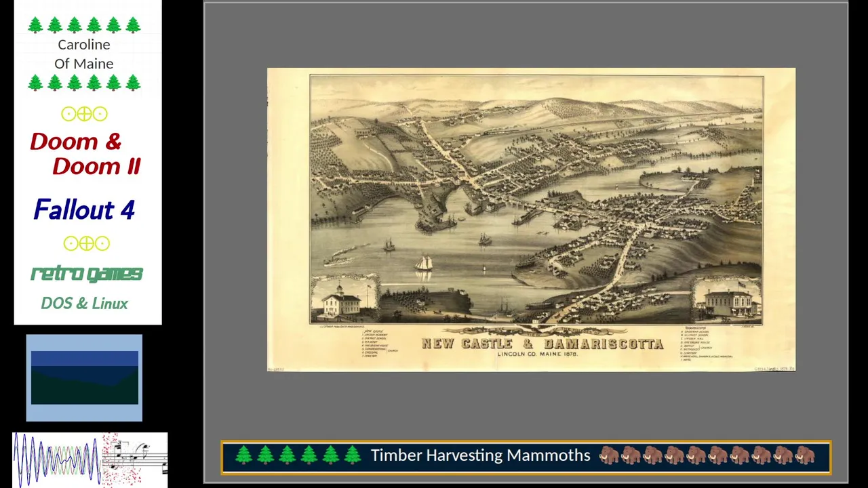Click the circle symbols above Doom title
The width and height of the screenshot is (868, 488).
click(84, 114)
